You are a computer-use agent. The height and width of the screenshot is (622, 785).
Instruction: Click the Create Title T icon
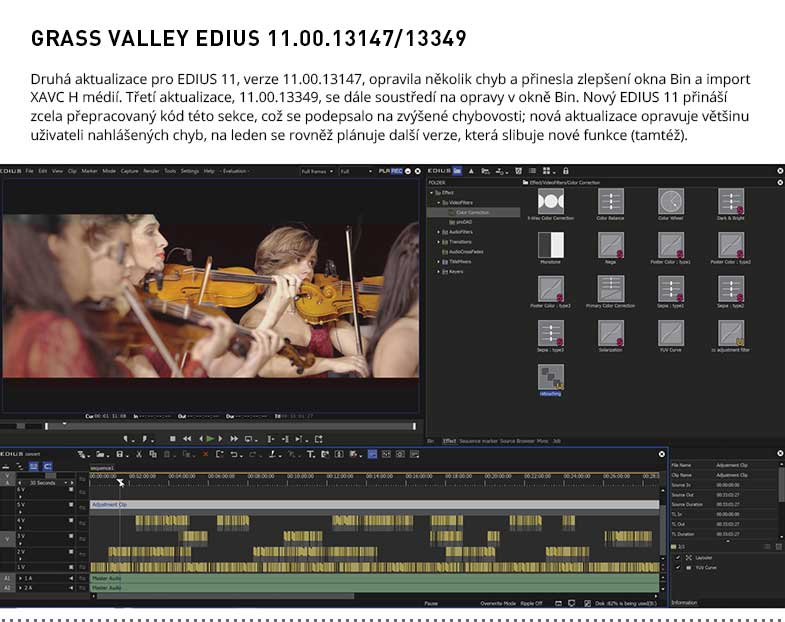310,454
